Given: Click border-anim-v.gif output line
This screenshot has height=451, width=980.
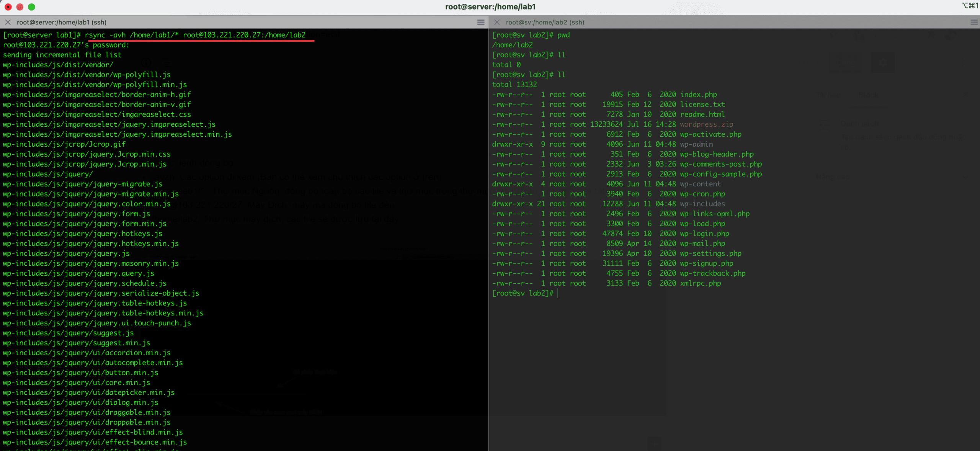Looking at the screenshot, I should 97,105.
